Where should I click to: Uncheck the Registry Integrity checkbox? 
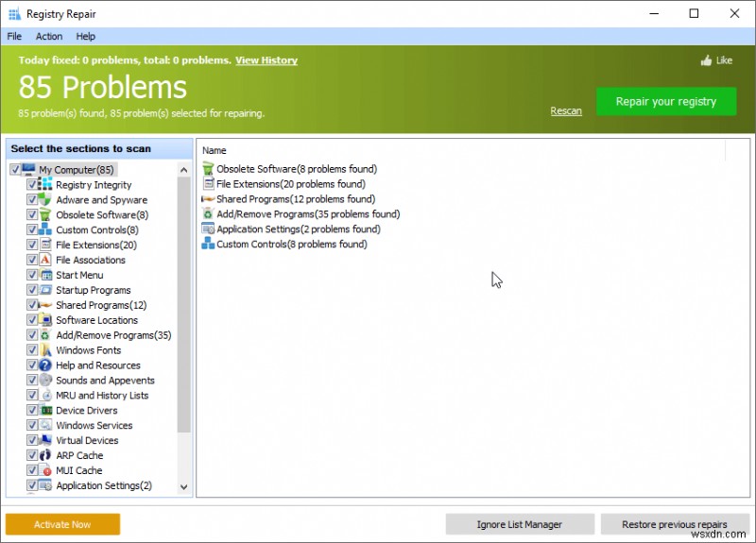32,184
